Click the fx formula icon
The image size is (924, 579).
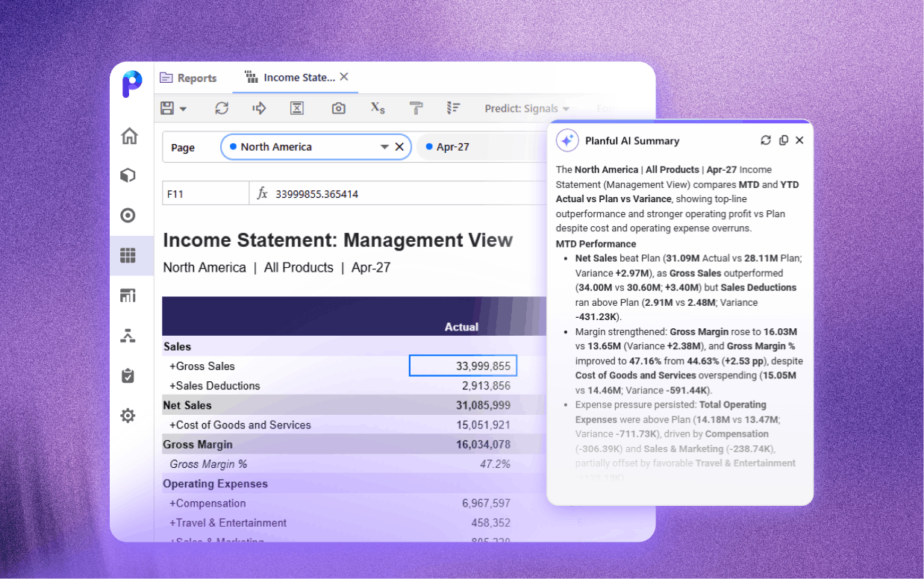pyautogui.click(x=262, y=194)
